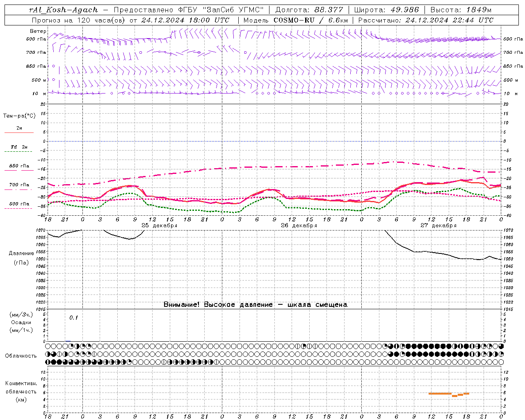
Task: Click the station name rAl_Kosh-Agach
Action: click(x=64, y=10)
